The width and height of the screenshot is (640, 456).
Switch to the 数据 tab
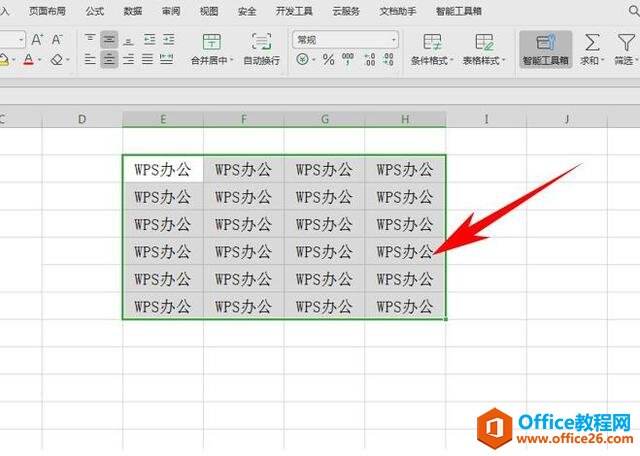[133, 11]
